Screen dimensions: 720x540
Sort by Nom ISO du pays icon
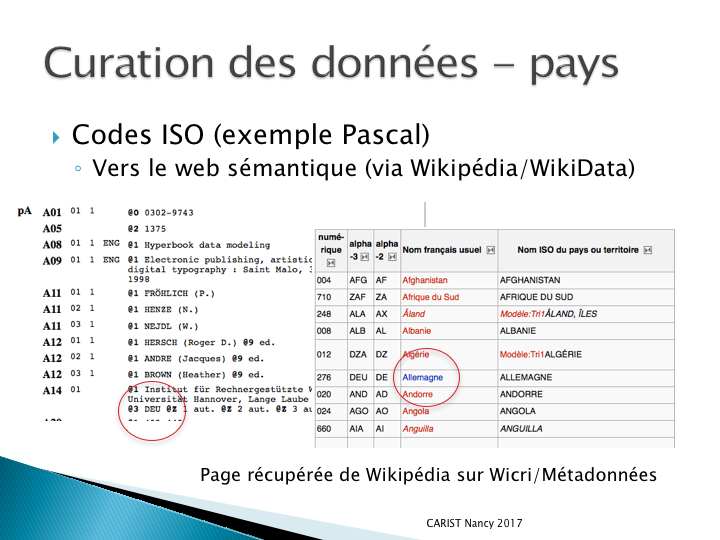[x=648, y=250]
